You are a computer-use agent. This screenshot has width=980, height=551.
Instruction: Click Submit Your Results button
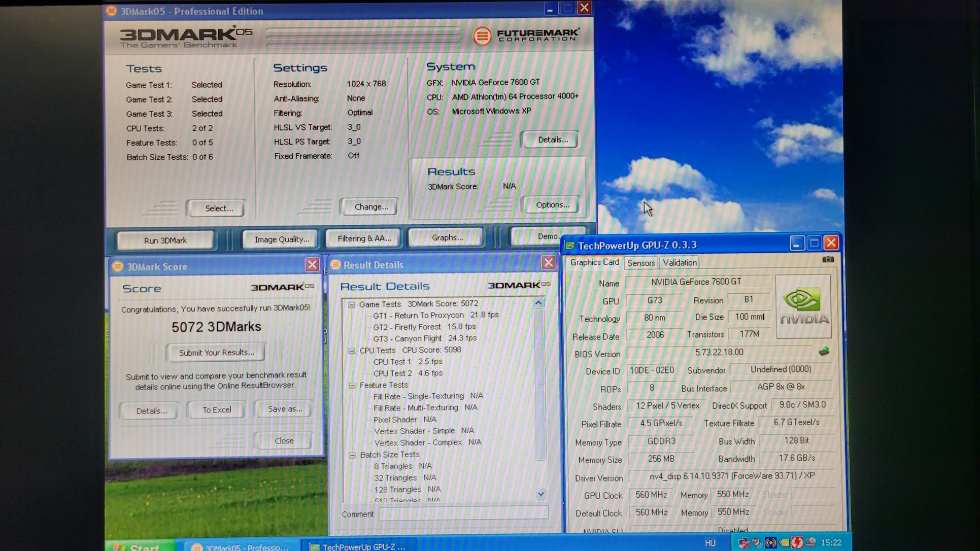216,352
